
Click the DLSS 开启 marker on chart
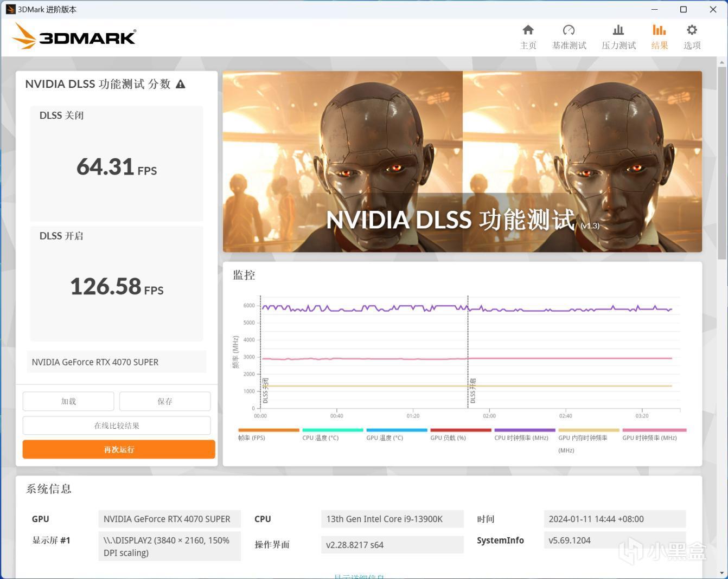pyautogui.click(x=472, y=391)
